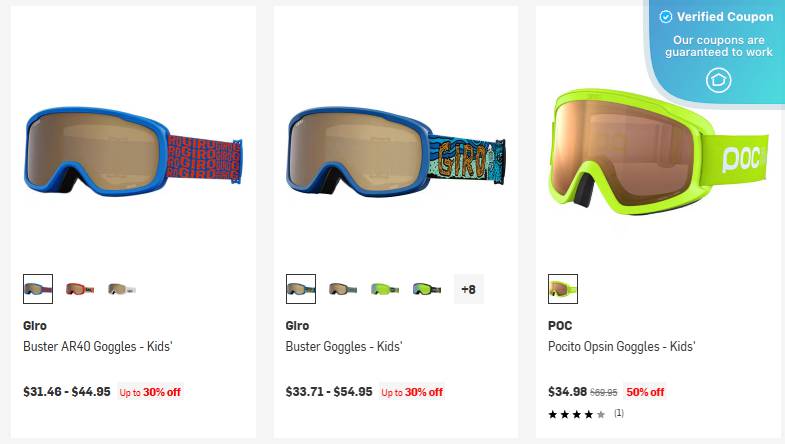This screenshot has height=444, width=785.
Task: Open Pocito Opsin Goggles - Kids' link
Action: tap(621, 346)
